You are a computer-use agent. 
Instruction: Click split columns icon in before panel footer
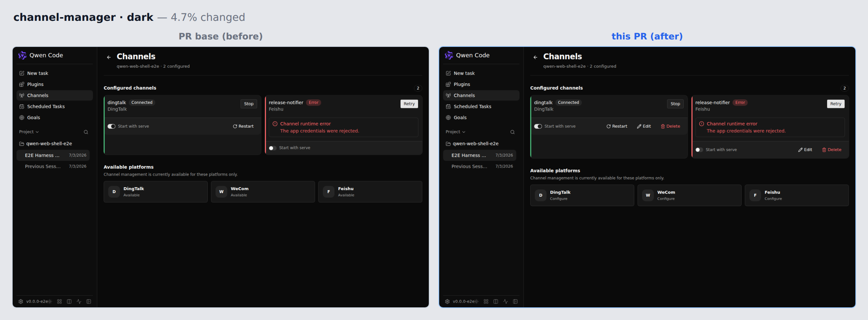(x=69, y=301)
